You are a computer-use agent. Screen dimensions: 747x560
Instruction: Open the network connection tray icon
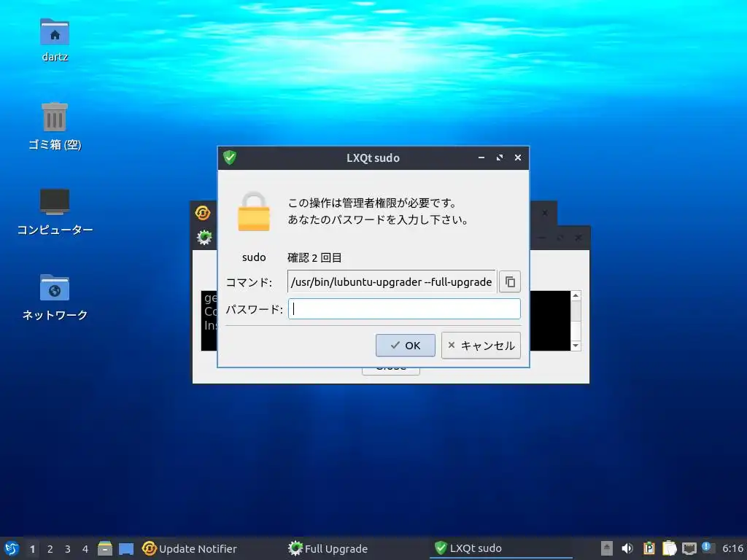(x=689, y=548)
